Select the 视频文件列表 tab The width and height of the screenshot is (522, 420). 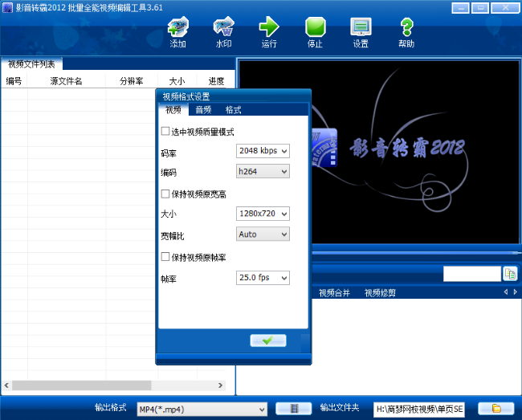[31, 64]
